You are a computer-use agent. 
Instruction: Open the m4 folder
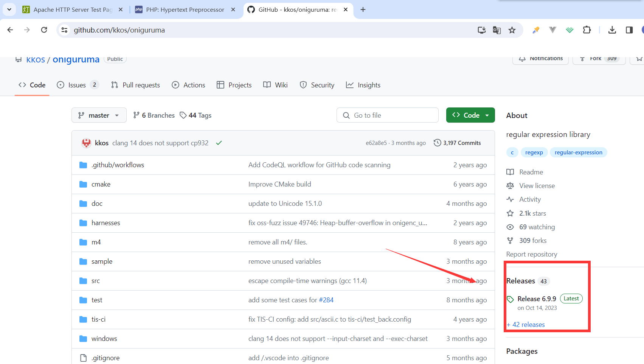click(96, 242)
